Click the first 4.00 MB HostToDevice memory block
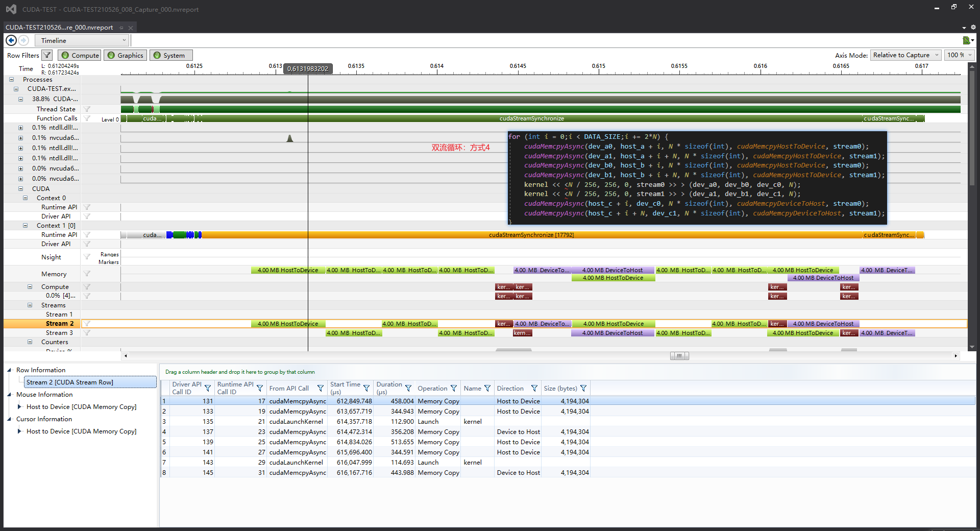 point(288,270)
